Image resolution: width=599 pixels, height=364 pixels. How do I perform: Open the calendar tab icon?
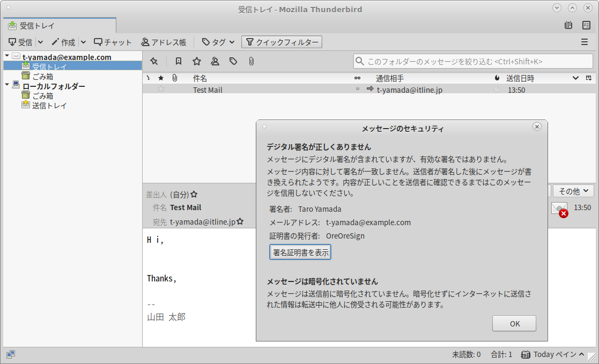568,25
